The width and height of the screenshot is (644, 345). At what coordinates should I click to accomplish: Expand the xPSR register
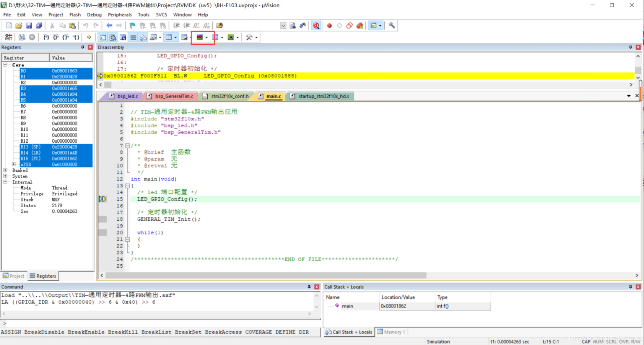(x=14, y=164)
